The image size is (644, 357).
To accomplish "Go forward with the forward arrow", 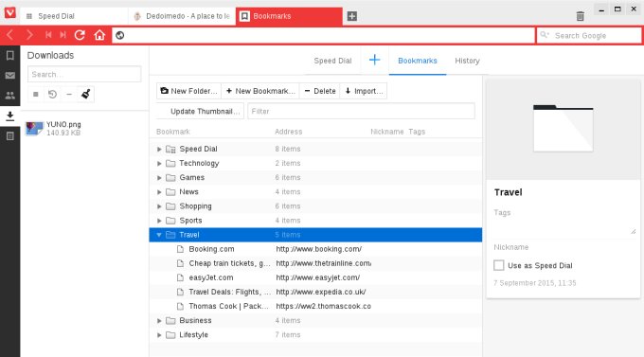I will pos(29,35).
